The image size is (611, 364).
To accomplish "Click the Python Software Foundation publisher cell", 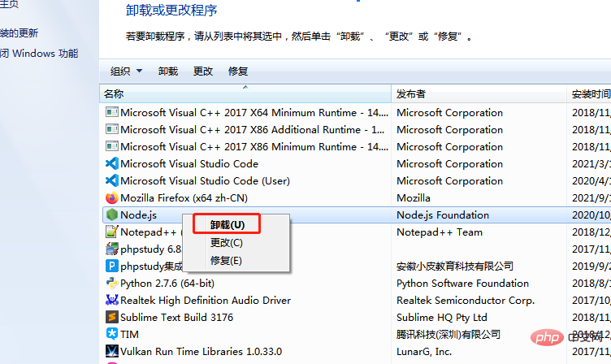I will click(x=462, y=284).
